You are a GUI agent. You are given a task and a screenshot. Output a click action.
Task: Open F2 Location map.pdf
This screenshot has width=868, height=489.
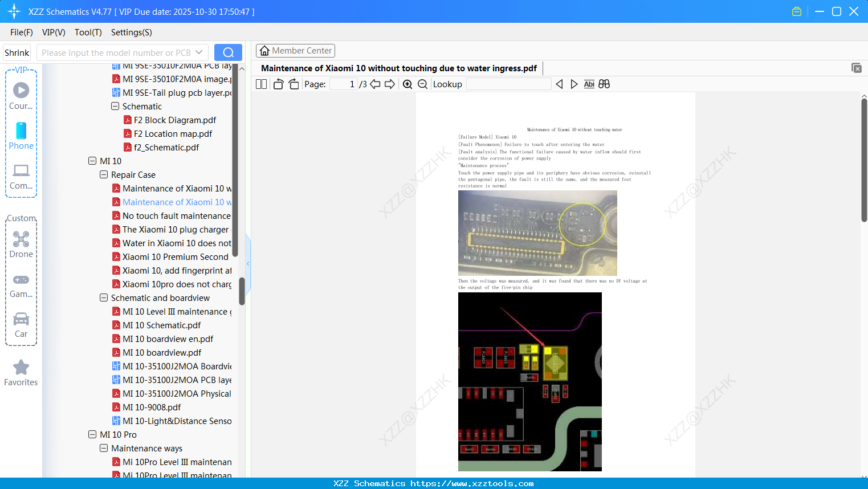(173, 133)
